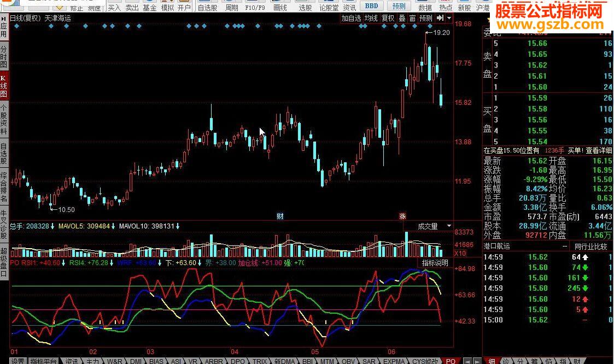Toggle 复权 price adjustment
The width and height of the screenshot is (614, 364).
pos(388,18)
